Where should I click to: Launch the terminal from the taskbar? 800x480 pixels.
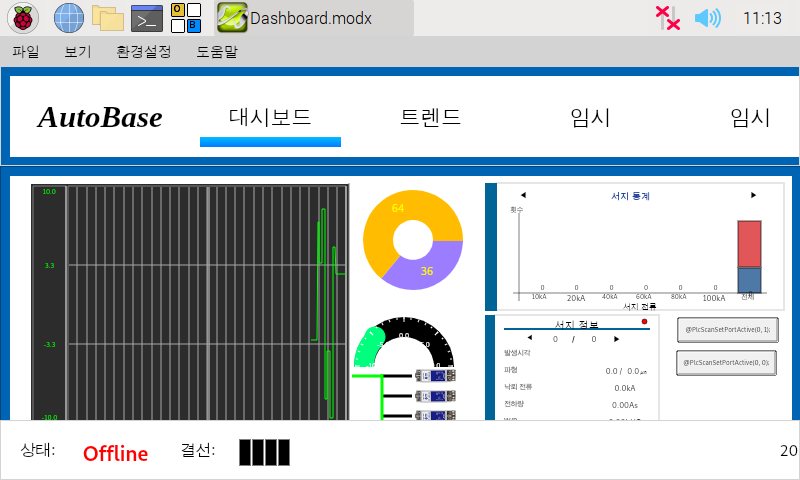tap(147, 18)
